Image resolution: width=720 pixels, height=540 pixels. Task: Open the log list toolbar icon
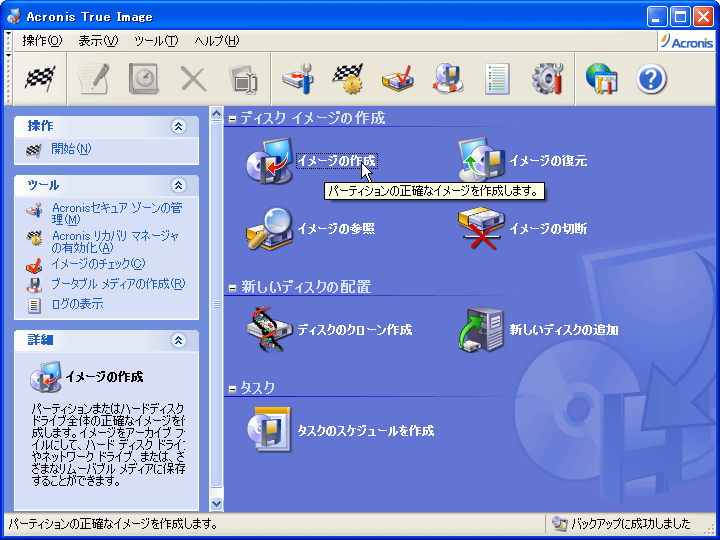click(x=497, y=79)
